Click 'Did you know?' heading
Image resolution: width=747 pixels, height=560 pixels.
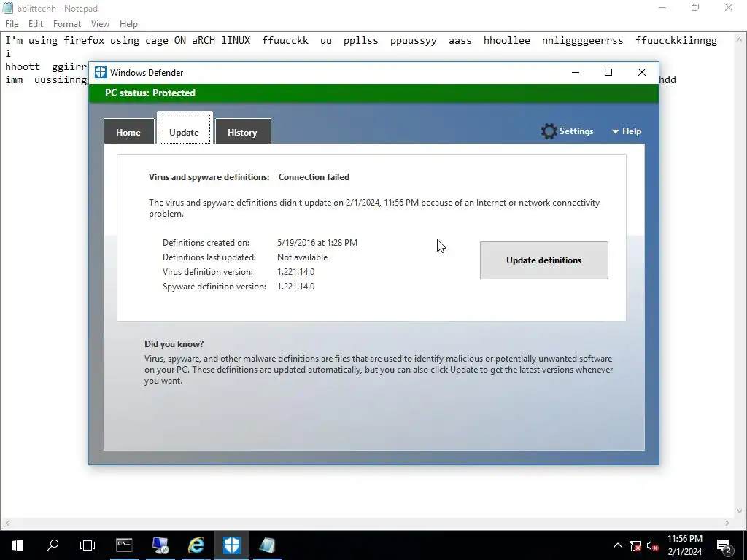[x=174, y=344]
